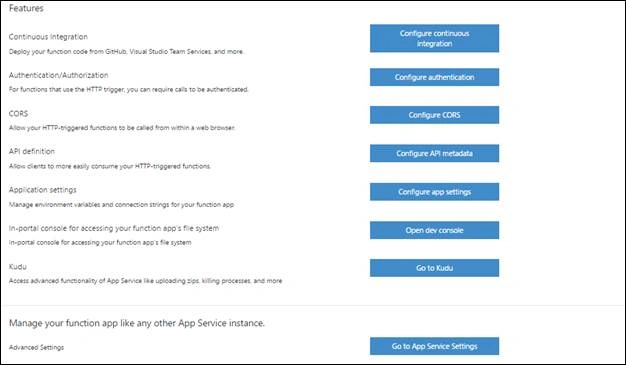Click the Kudu section heading

tap(18, 266)
